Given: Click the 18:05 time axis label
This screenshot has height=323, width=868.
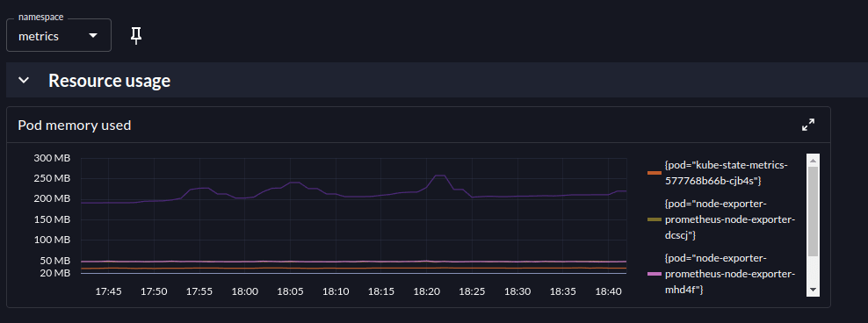Looking at the screenshot, I should [290, 291].
